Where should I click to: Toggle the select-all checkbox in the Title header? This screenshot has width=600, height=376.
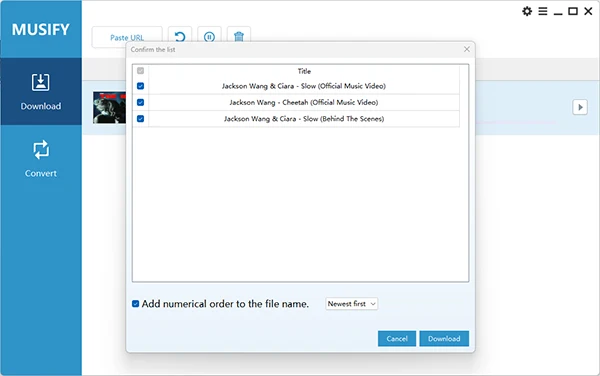[x=140, y=71]
